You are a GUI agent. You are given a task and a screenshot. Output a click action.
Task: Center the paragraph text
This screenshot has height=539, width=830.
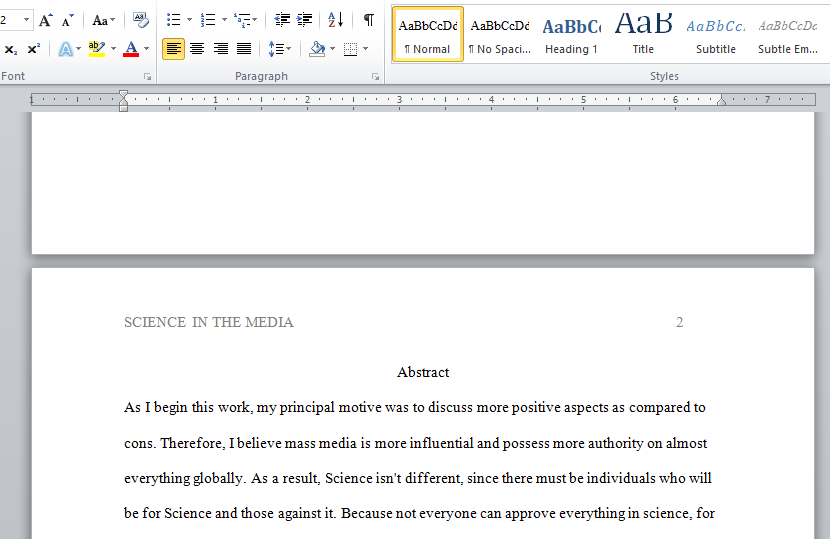pos(197,49)
